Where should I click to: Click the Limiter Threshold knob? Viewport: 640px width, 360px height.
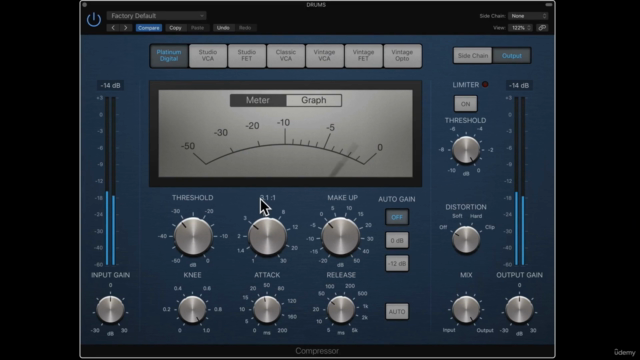pyautogui.click(x=466, y=150)
